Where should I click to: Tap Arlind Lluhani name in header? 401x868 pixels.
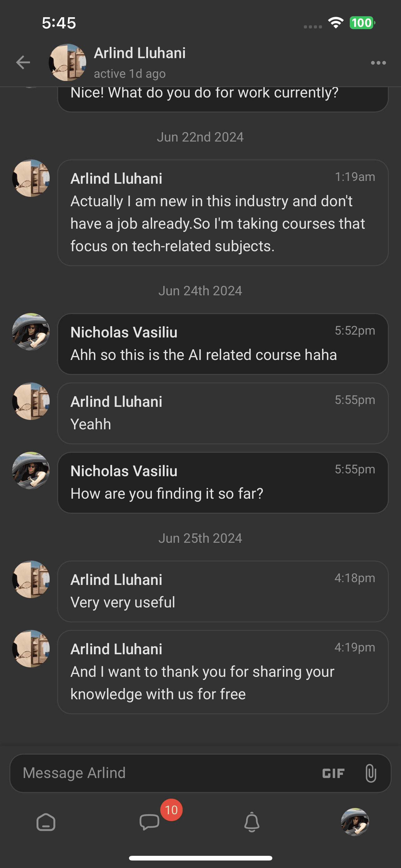(x=139, y=53)
